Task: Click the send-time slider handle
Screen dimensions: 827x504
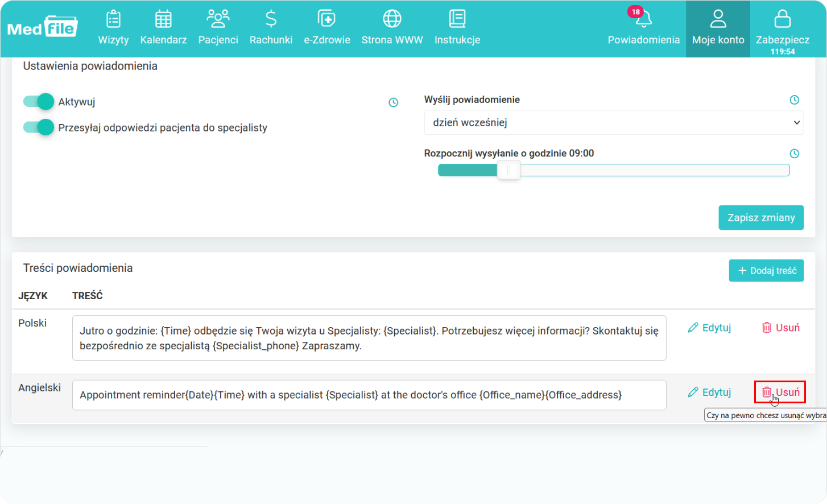Action: (x=508, y=170)
